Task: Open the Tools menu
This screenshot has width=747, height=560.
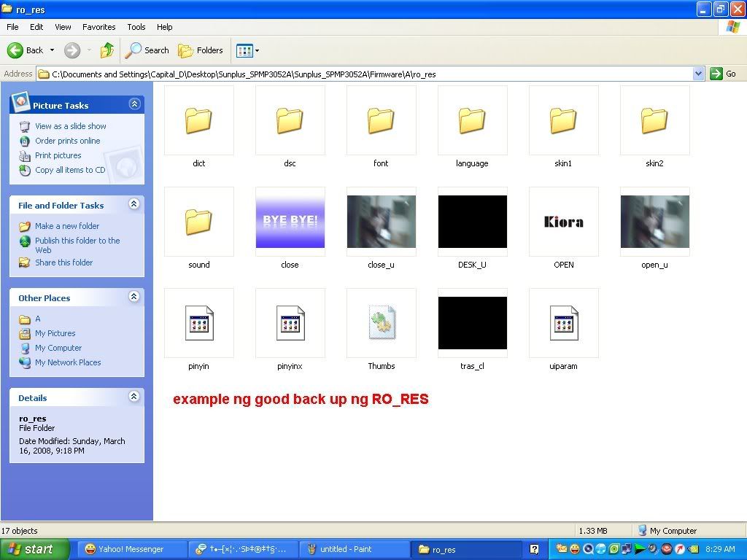Action: (136, 27)
